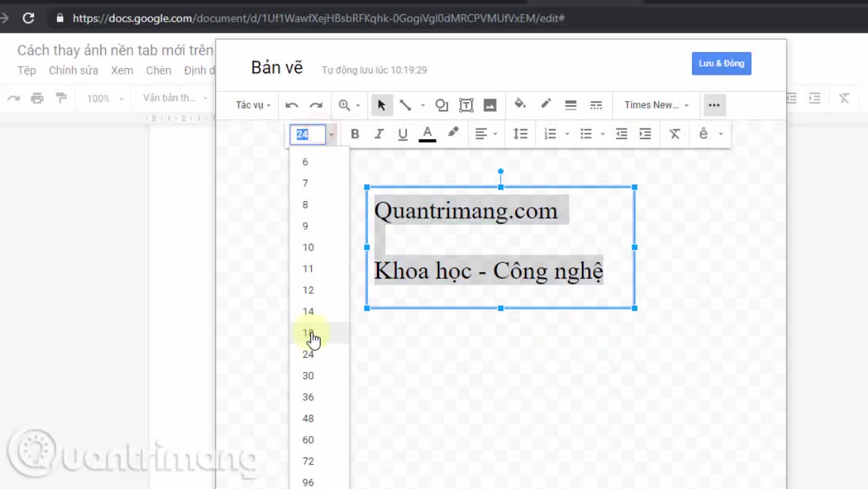Open the Tác vụ actions menu

point(253,105)
